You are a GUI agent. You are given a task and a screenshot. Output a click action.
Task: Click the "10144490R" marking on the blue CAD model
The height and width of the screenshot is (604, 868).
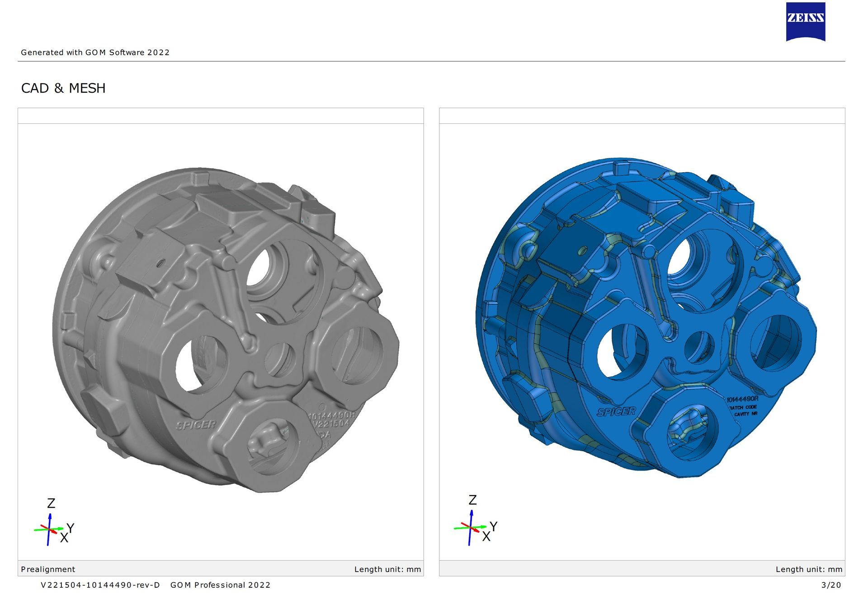click(742, 399)
